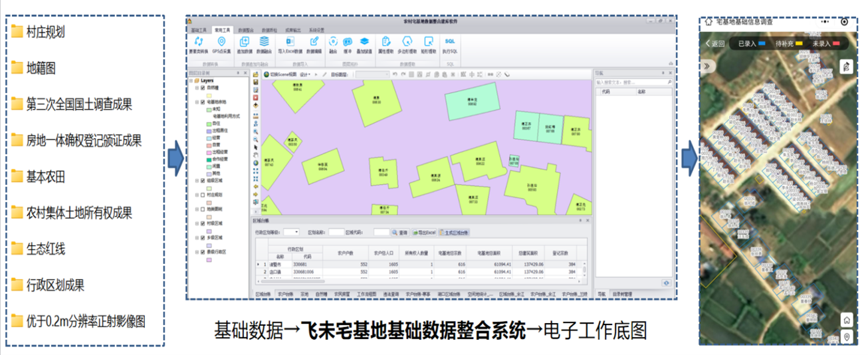The width and height of the screenshot is (868, 355).
Task: Open the 数据质检 ribbon tab
Action: 269,30
